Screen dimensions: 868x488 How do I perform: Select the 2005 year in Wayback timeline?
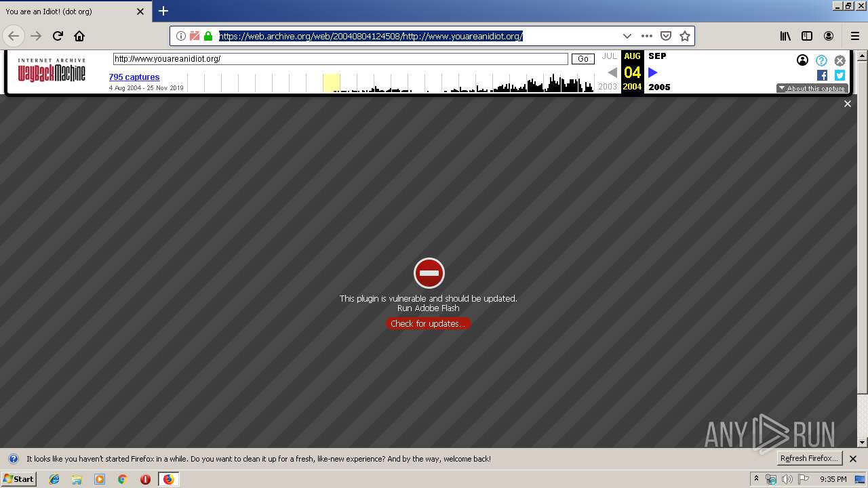659,87
